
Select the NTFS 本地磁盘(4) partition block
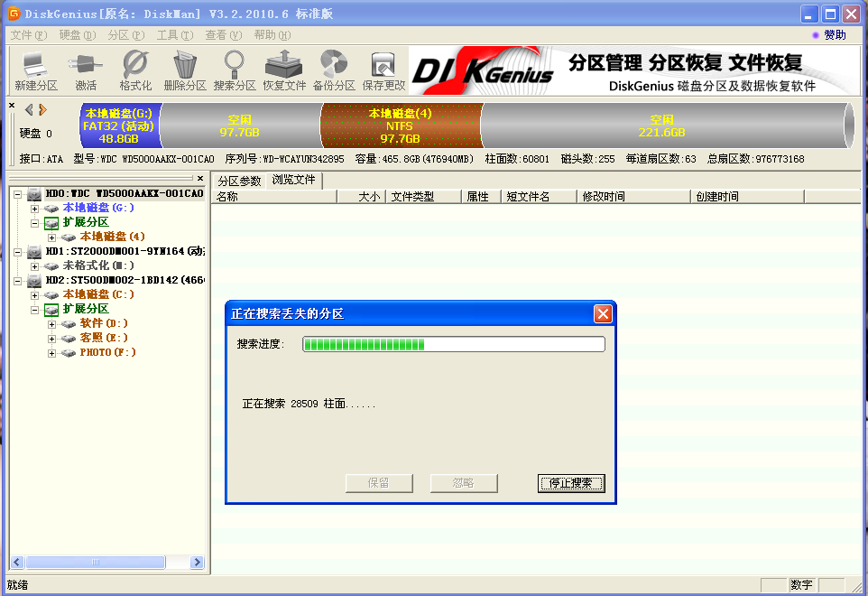tap(401, 126)
